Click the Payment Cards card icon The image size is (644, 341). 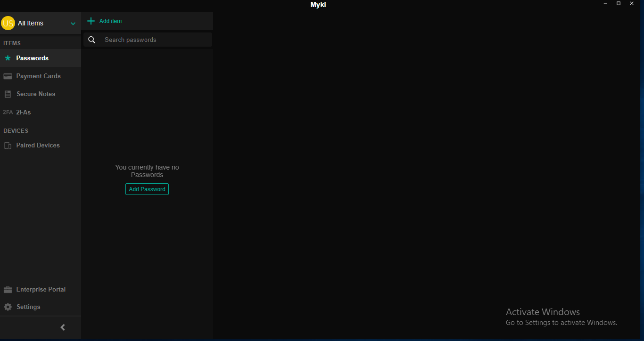click(x=8, y=76)
